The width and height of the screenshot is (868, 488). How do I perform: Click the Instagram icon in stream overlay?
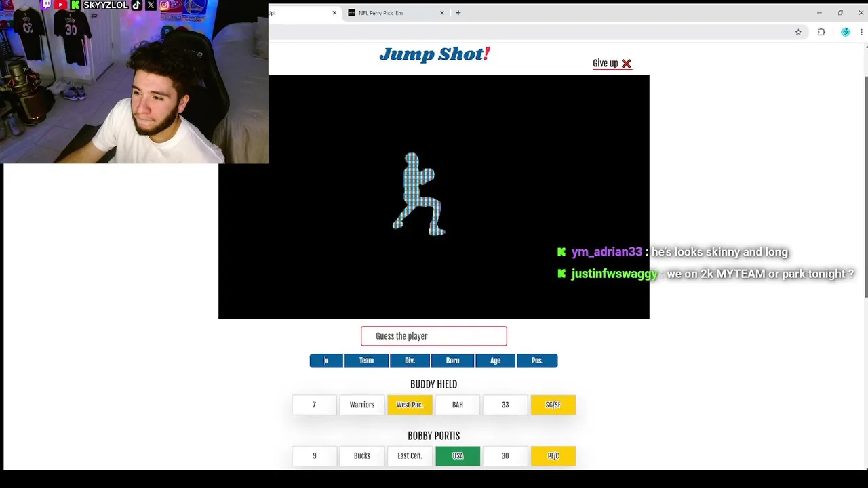pyautogui.click(x=164, y=5)
